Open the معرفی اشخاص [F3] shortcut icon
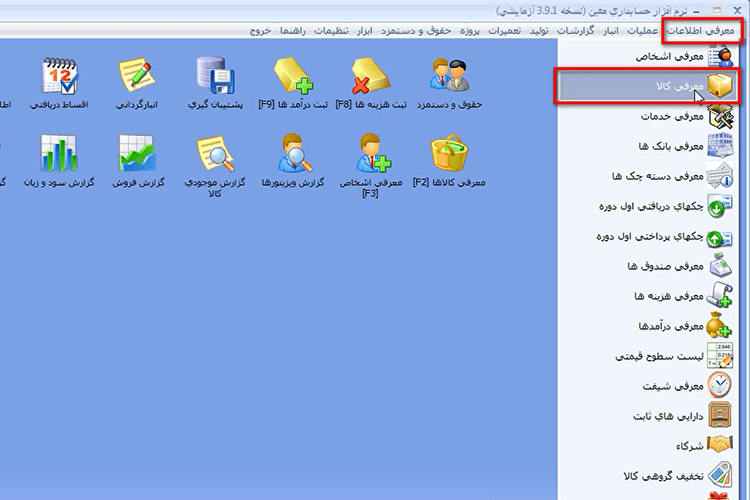 click(372, 153)
